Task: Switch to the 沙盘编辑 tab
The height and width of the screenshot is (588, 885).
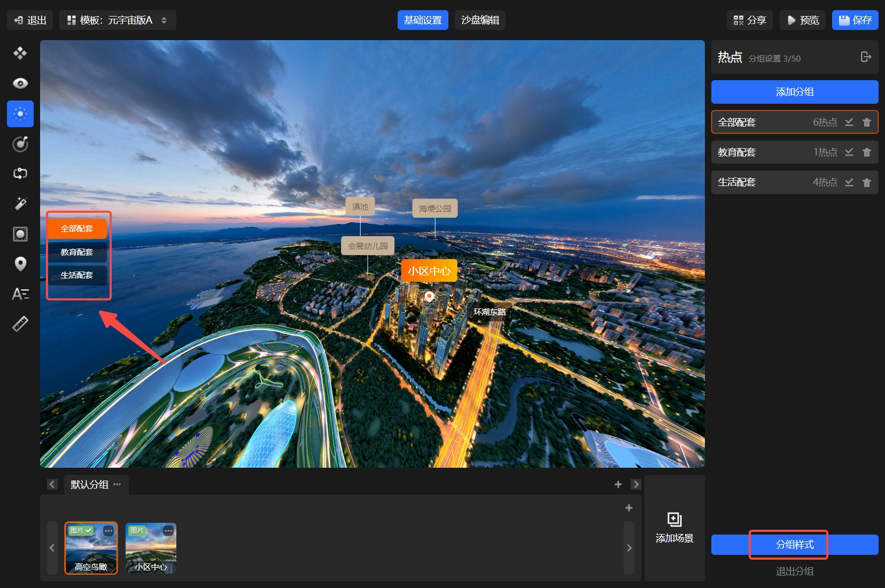Action: [480, 20]
